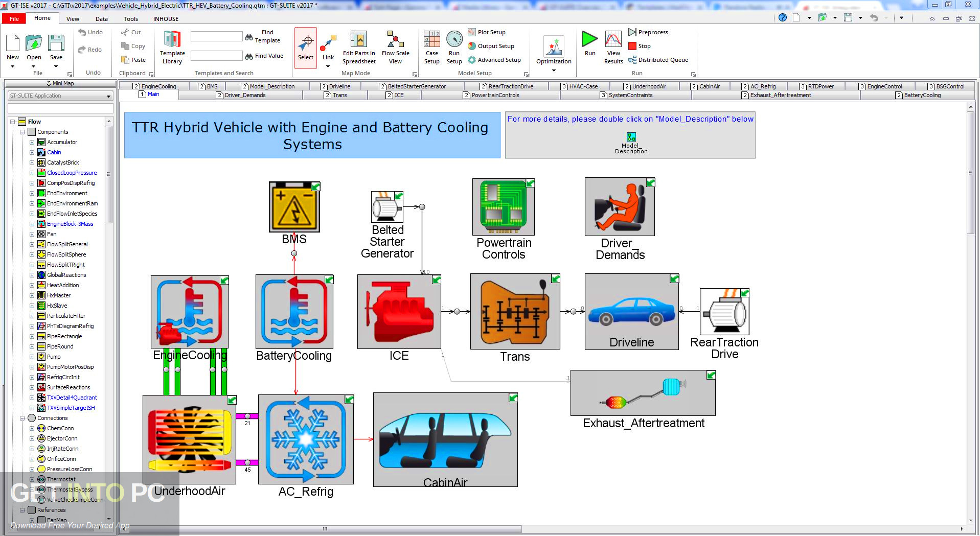Select the Driver_Demands block
This screenshot has width=980, height=536.
pos(620,206)
